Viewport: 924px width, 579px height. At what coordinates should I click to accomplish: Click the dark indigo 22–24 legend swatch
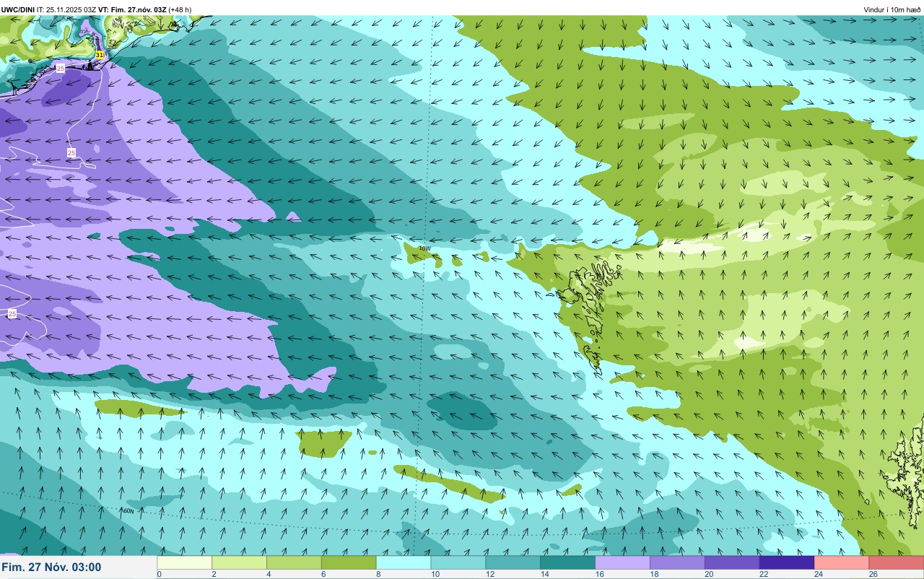[788, 562]
